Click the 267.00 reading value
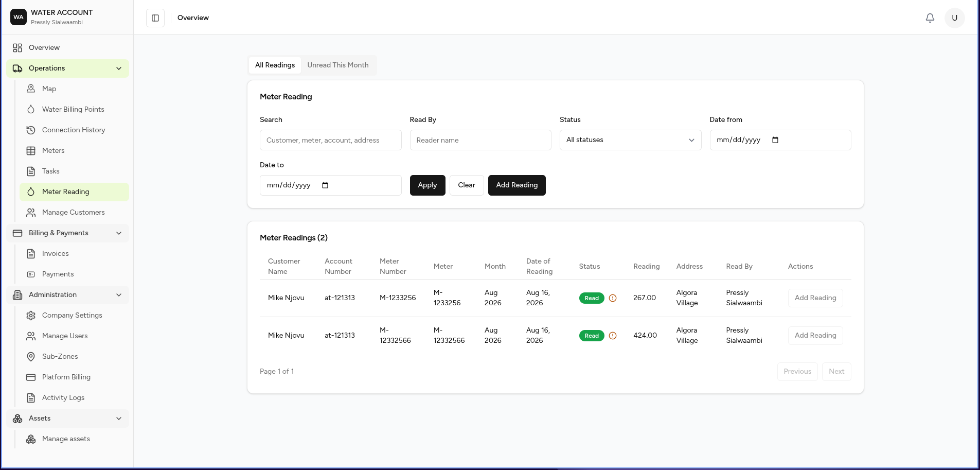980x470 pixels. coord(645,298)
